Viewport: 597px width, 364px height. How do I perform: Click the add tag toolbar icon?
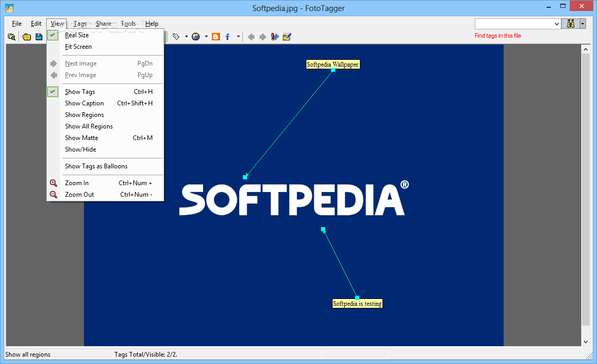pyautogui.click(x=176, y=37)
